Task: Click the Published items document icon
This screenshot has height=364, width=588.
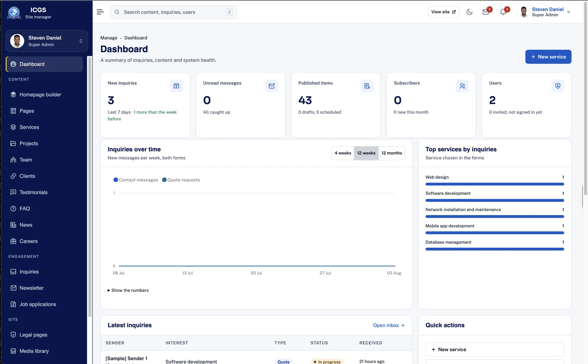Action: click(x=367, y=86)
